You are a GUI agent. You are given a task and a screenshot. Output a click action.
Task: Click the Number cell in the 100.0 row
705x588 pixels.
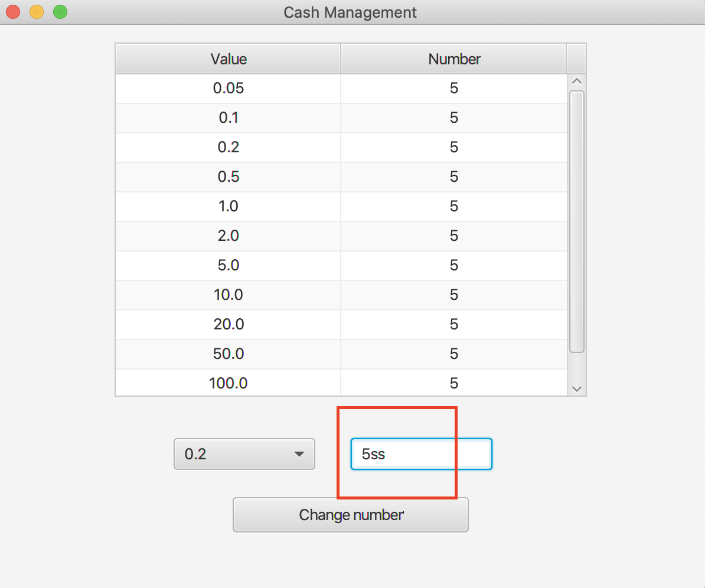pyautogui.click(x=453, y=383)
